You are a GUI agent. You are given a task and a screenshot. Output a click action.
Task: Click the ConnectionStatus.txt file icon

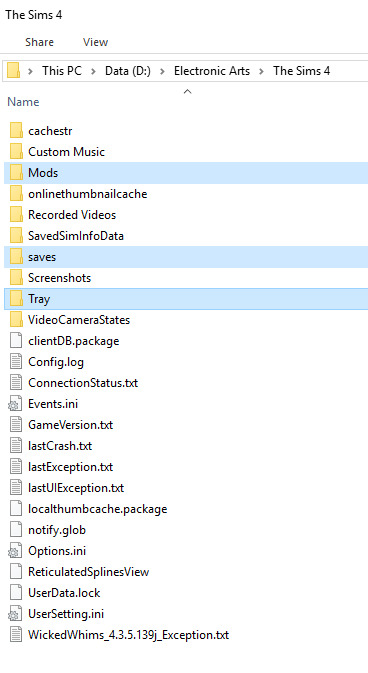16,383
